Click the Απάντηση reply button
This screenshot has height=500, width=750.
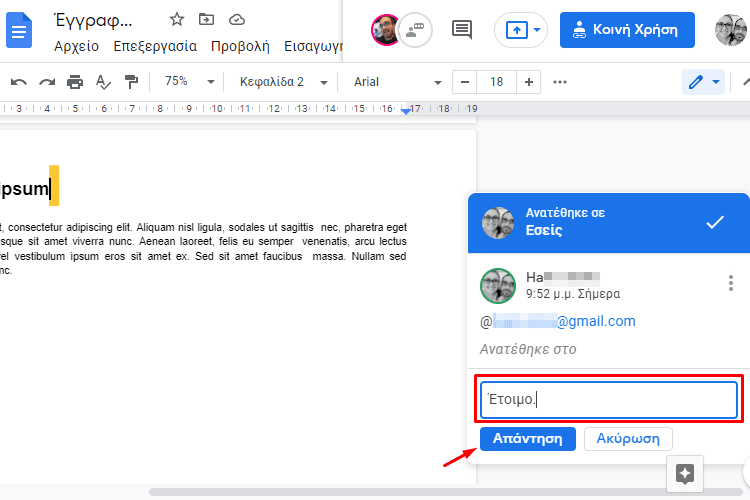pos(528,439)
